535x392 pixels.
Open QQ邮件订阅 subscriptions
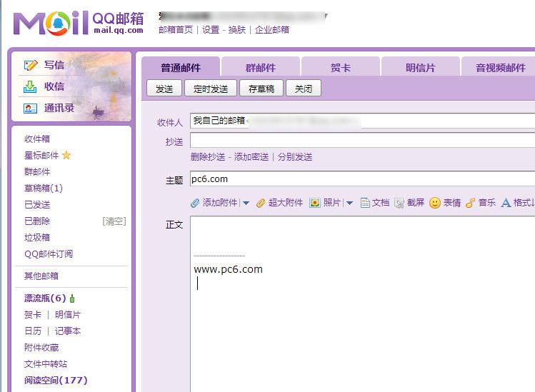pos(49,253)
